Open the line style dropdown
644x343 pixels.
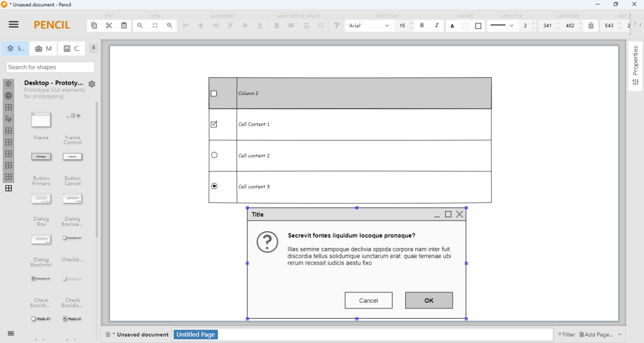click(502, 25)
